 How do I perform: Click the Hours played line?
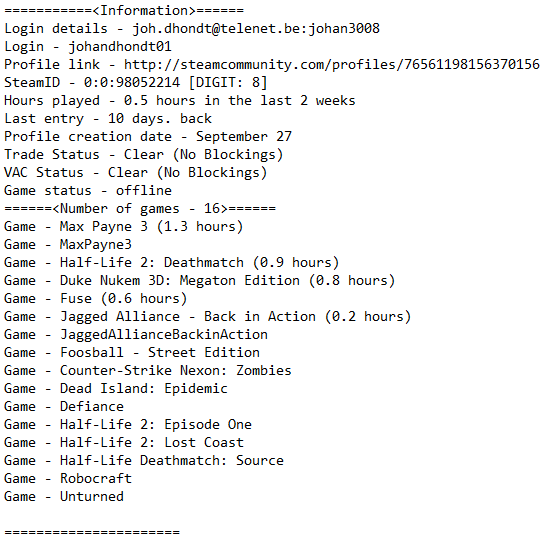[x=180, y=101]
